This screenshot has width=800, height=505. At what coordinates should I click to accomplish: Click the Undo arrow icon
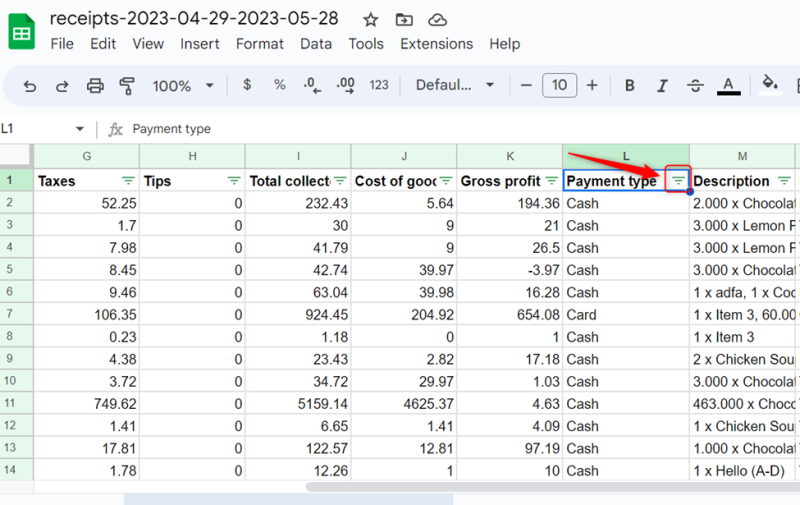click(x=30, y=86)
